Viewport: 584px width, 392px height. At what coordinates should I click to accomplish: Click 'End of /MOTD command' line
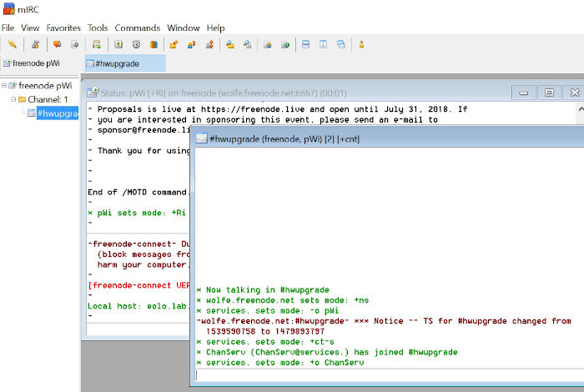pyautogui.click(x=138, y=192)
